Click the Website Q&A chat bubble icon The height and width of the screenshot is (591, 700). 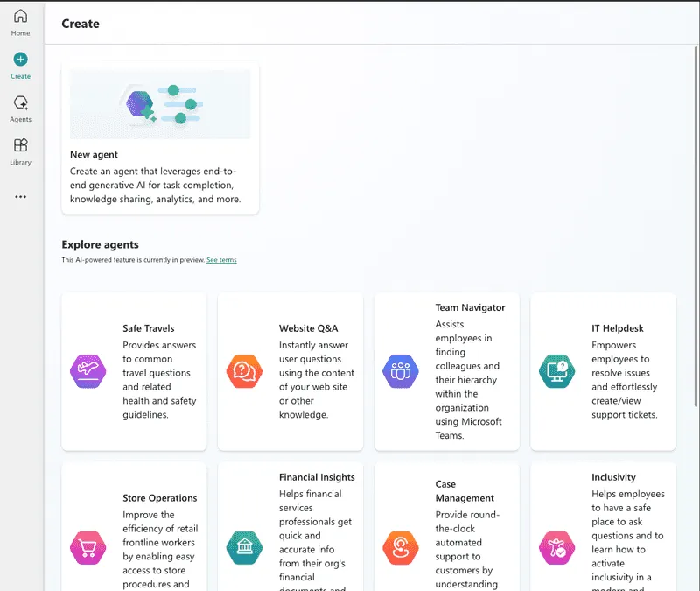244,371
